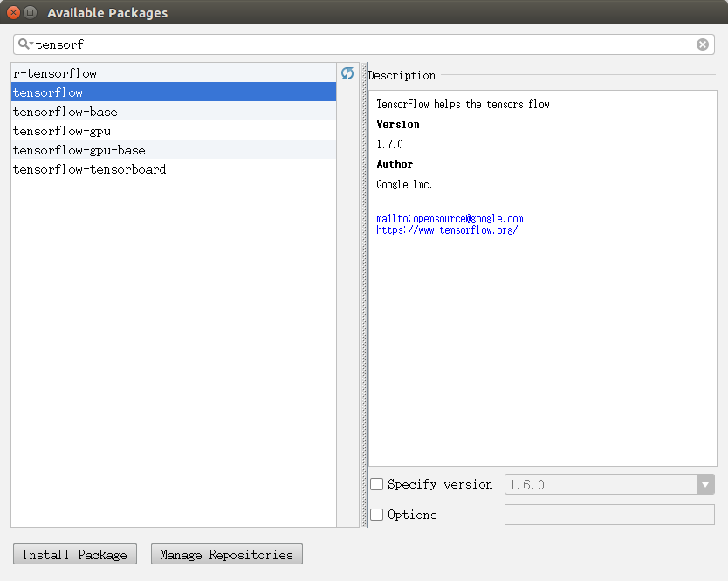Click the TensorFlow helps the tensors flow text
The width and height of the screenshot is (728, 581).
pyautogui.click(x=463, y=105)
